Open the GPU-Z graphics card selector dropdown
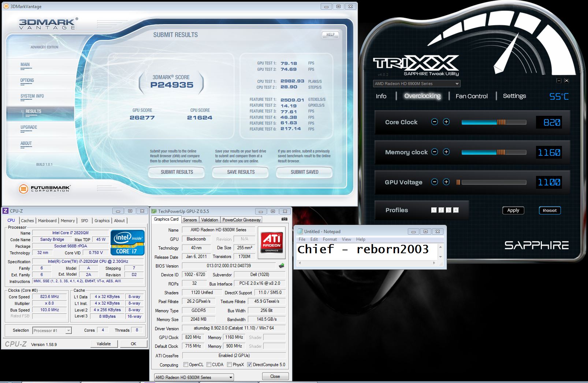The image size is (588, 383). click(194, 377)
